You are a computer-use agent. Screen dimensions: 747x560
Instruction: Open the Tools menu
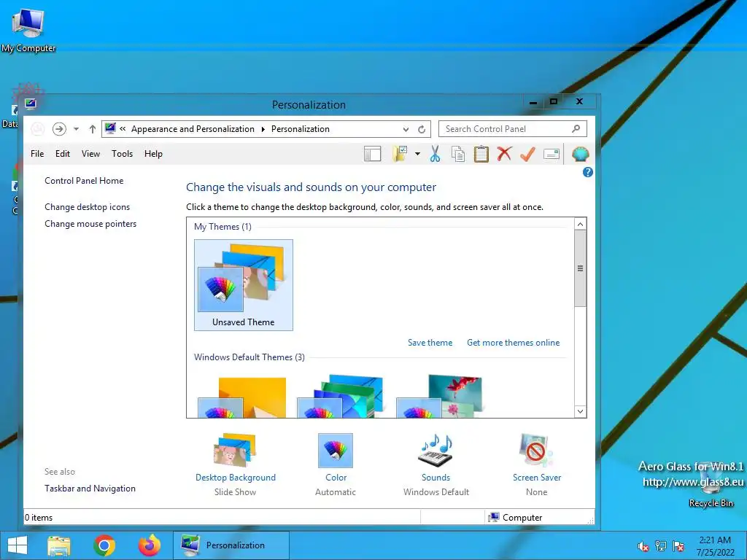point(122,154)
